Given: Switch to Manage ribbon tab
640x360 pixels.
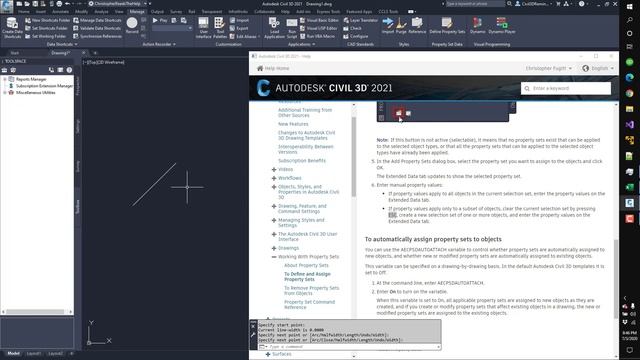Looking at the screenshot, I should (x=137, y=11).
